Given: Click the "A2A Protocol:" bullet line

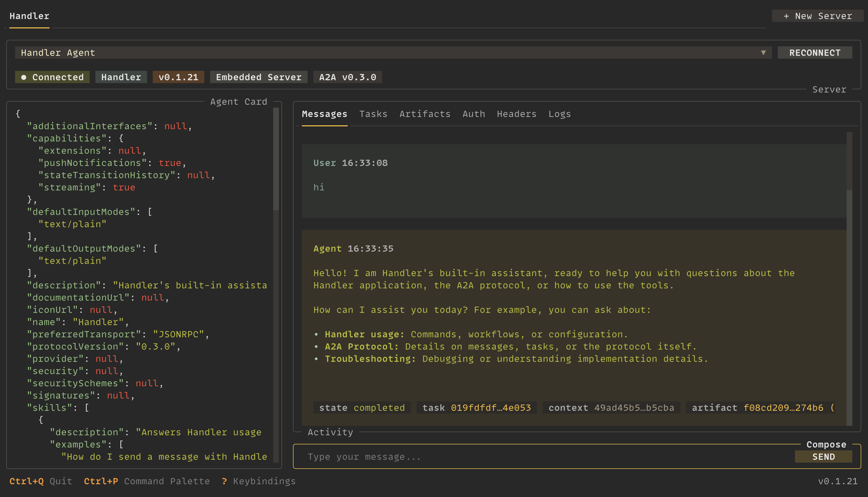Looking at the screenshot, I should pyautogui.click(x=505, y=346).
